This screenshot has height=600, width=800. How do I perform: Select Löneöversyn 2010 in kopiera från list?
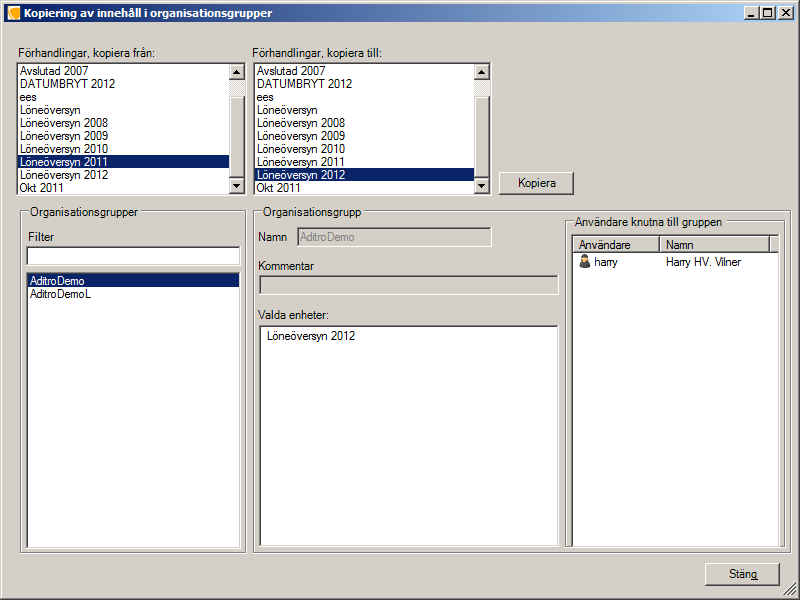tap(123, 149)
